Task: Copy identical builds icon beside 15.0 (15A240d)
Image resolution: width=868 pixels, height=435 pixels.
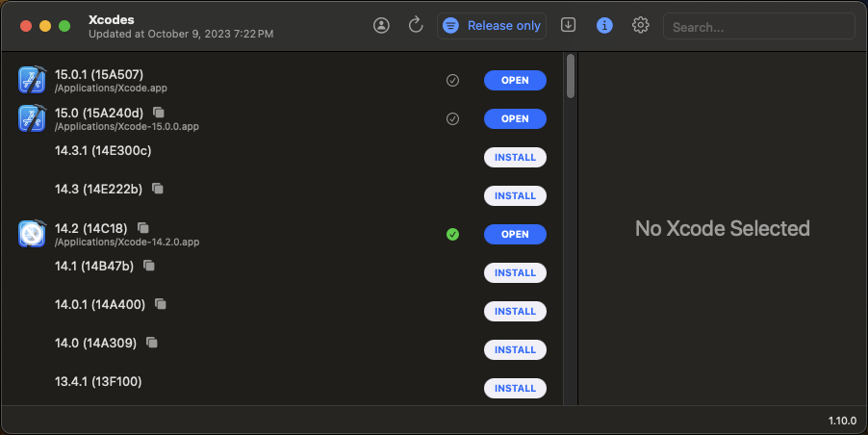Action: (x=159, y=113)
